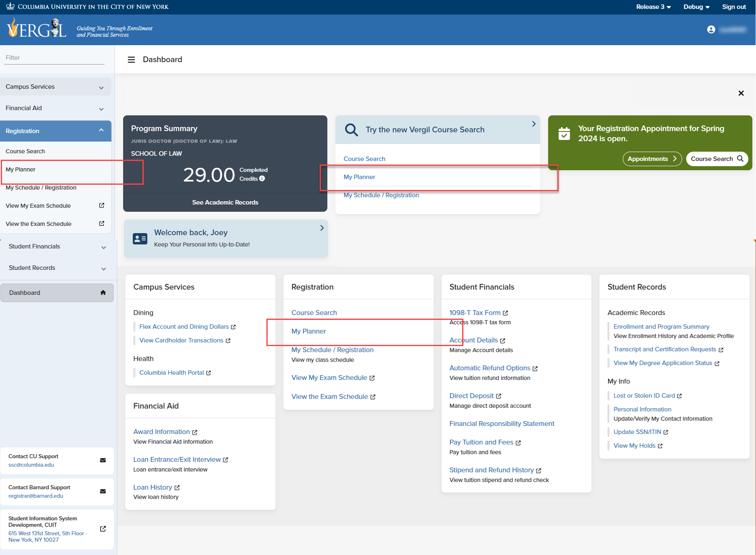This screenshot has height=555, width=756.
Task: Open Enrollment and Program Summary link
Action: point(661,327)
